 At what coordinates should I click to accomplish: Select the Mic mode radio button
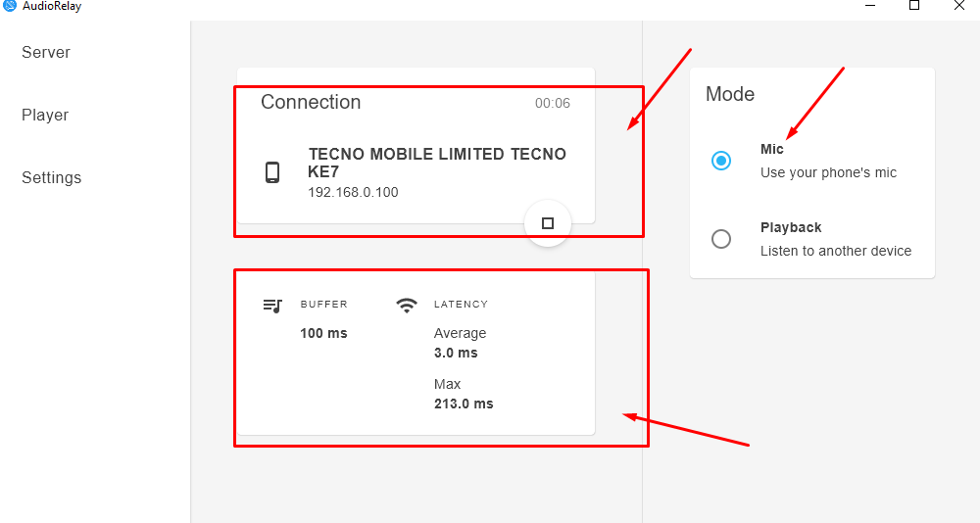pos(721,161)
